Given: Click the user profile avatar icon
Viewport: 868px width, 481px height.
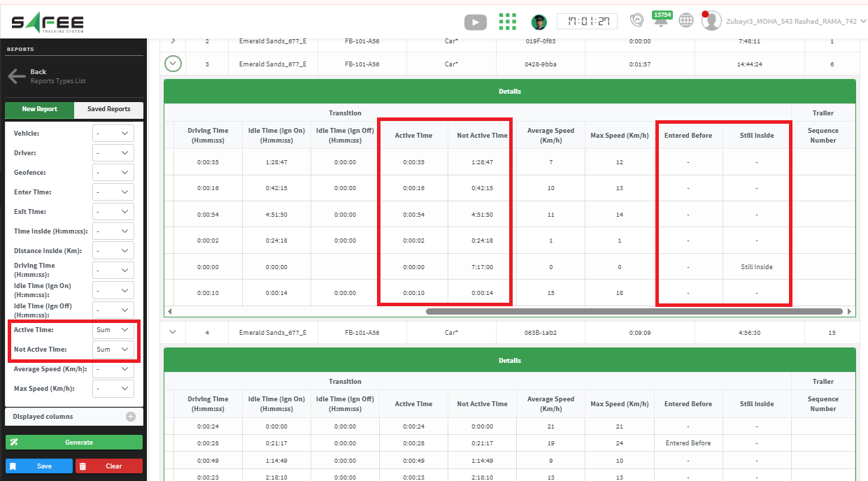Looking at the screenshot, I should 711,21.
